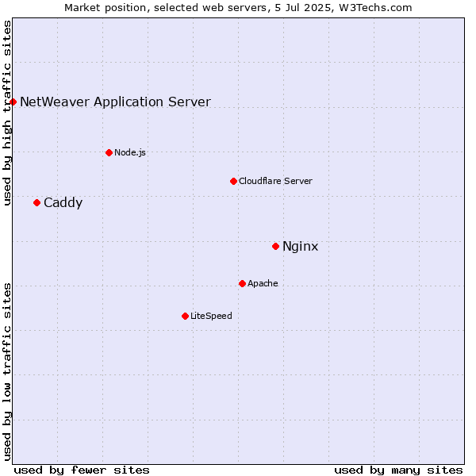
Task: Click the 'Cloudflare Server' label
Action: click(x=275, y=181)
